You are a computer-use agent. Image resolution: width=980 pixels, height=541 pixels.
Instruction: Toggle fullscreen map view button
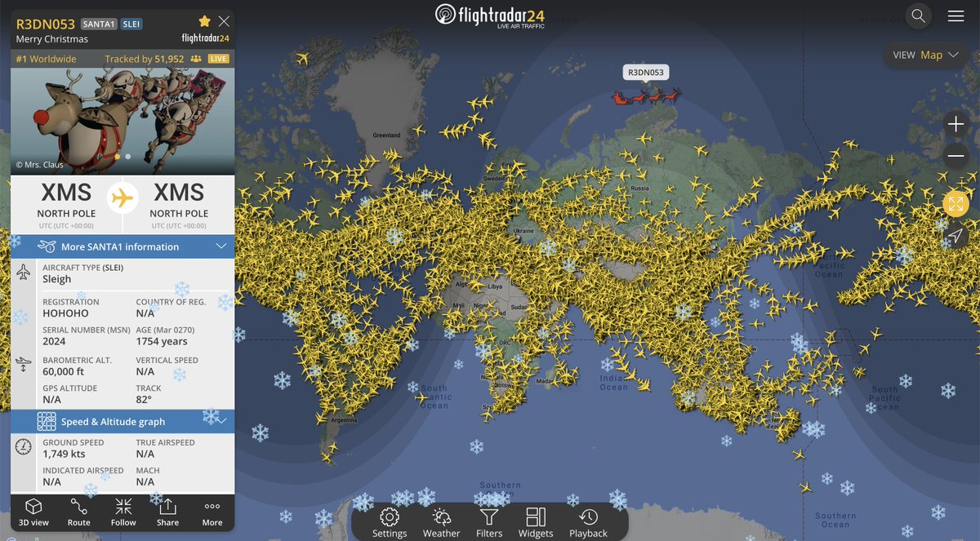tap(955, 204)
